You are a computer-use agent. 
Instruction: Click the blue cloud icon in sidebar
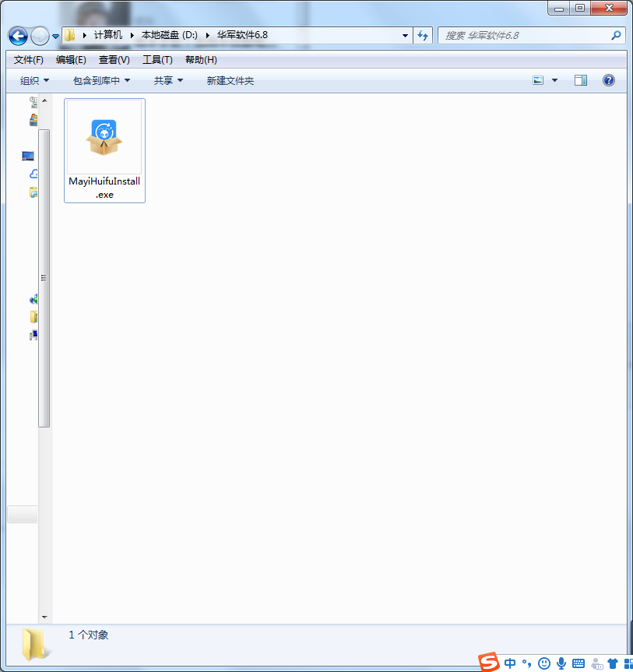[x=33, y=174]
